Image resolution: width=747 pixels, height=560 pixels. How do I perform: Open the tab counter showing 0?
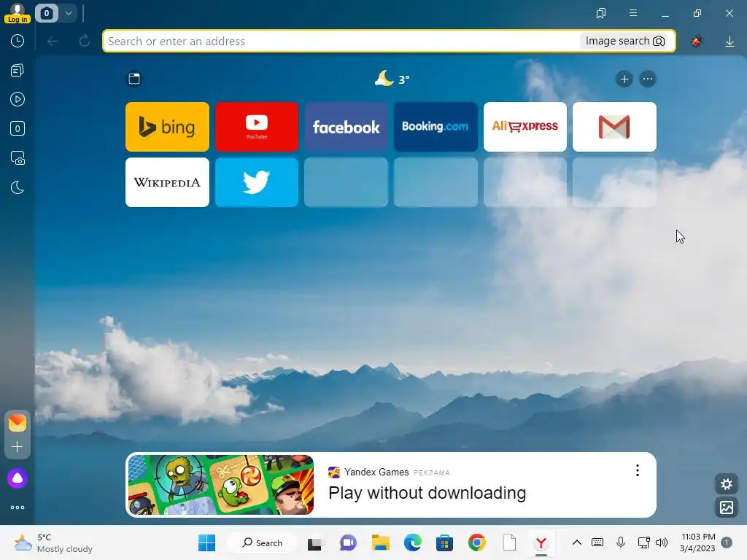(x=46, y=13)
